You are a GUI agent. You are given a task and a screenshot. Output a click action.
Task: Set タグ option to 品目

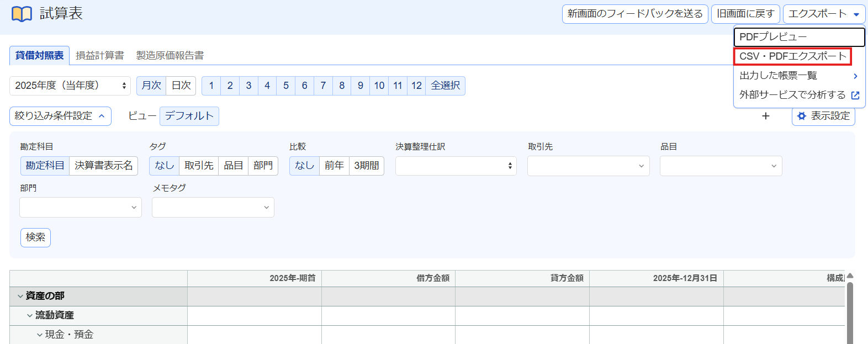coord(234,166)
